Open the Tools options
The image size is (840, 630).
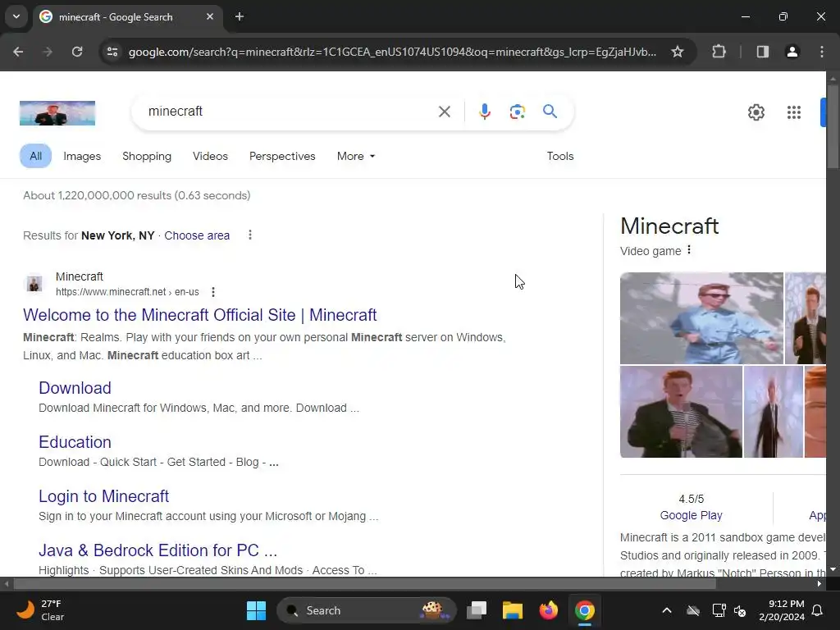coord(559,156)
